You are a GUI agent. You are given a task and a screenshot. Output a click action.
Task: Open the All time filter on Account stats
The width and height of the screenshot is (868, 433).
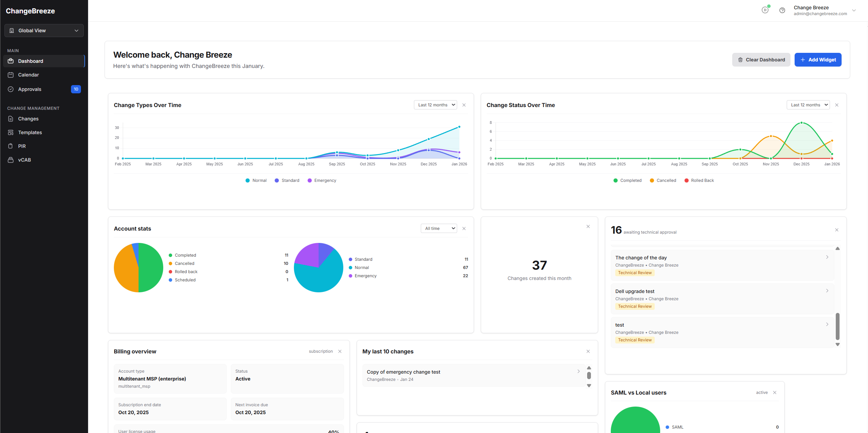coord(439,228)
